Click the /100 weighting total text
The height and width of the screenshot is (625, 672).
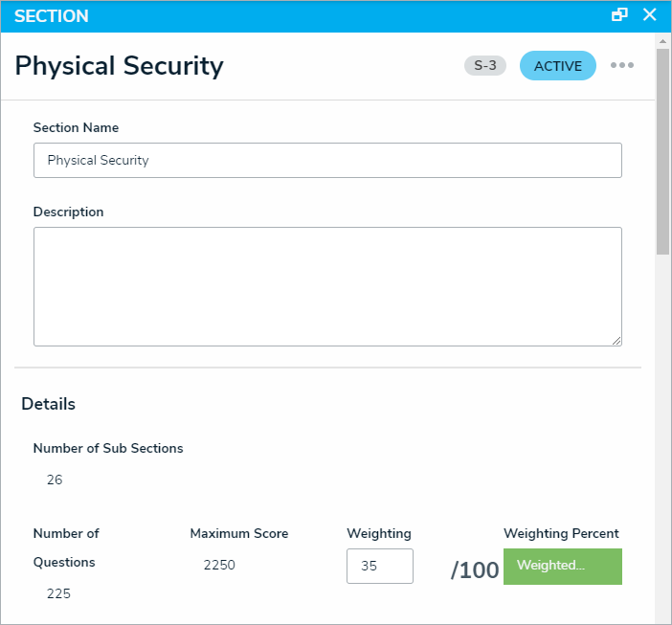point(475,570)
